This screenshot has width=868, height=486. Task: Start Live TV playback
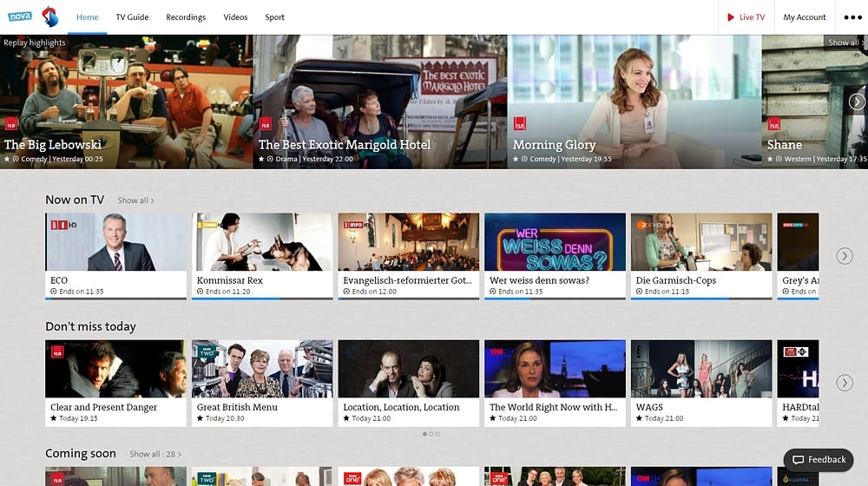coord(746,17)
